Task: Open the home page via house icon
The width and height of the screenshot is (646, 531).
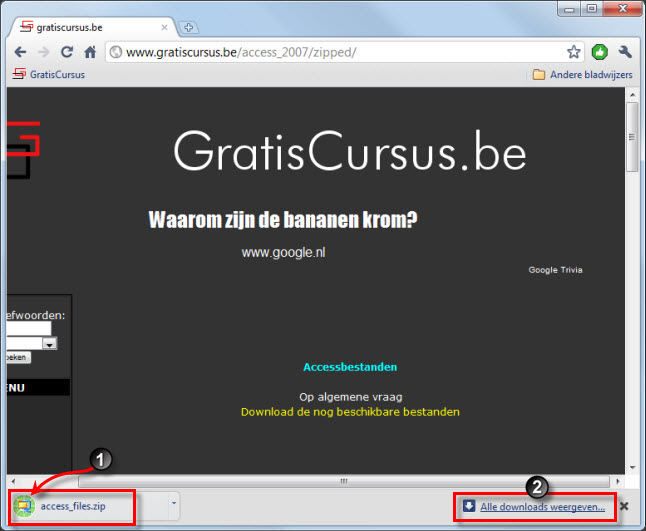Action: [90, 52]
